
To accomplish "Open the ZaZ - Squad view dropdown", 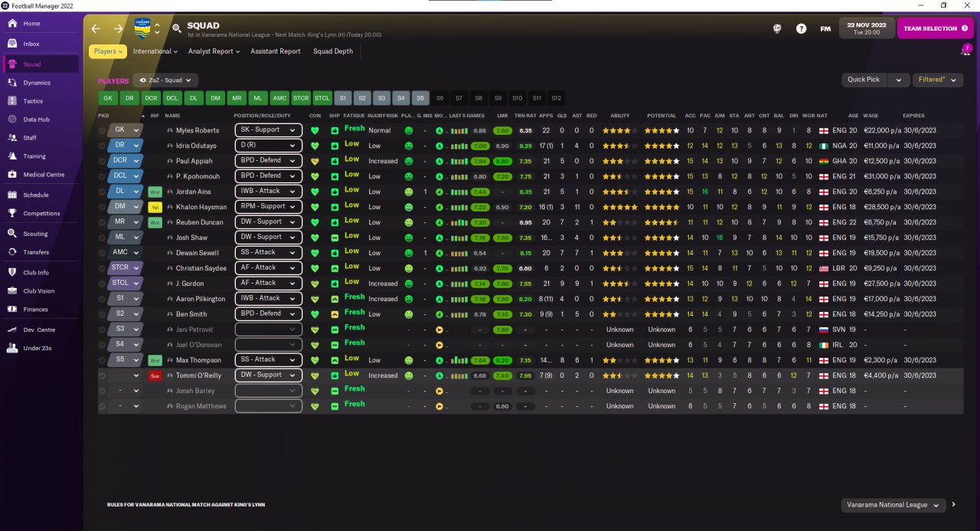I will [165, 80].
